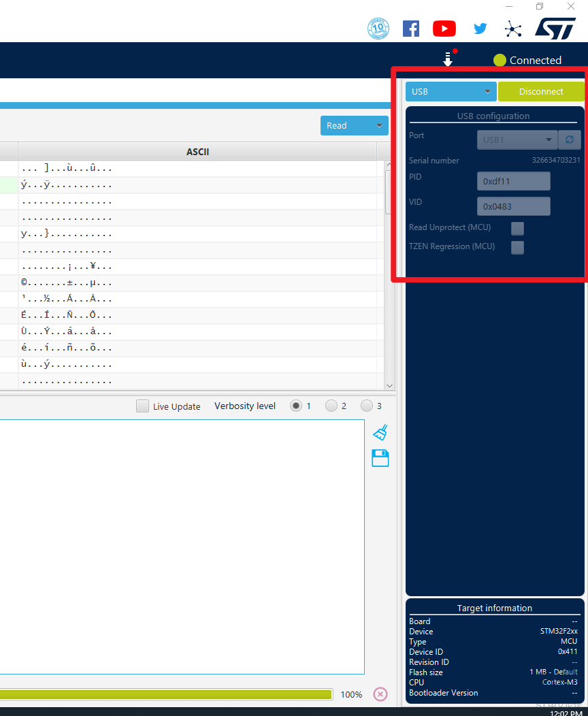The height and width of the screenshot is (716, 588).
Task: Refresh the USB port list
Action: 570,140
